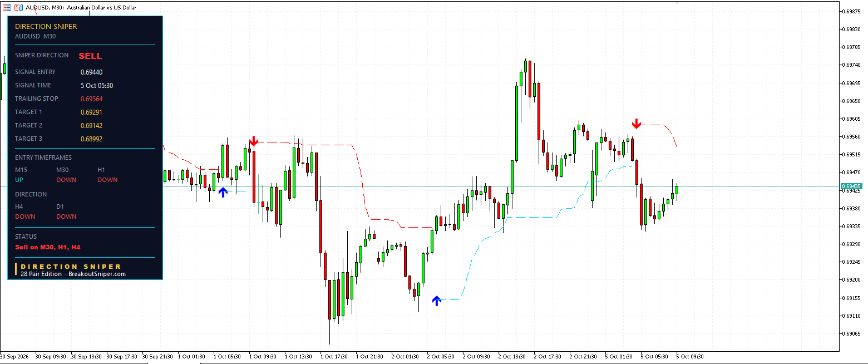The image size is (868, 364).
Task: Select the trailing stop value 0.69564
Action: tap(91, 99)
